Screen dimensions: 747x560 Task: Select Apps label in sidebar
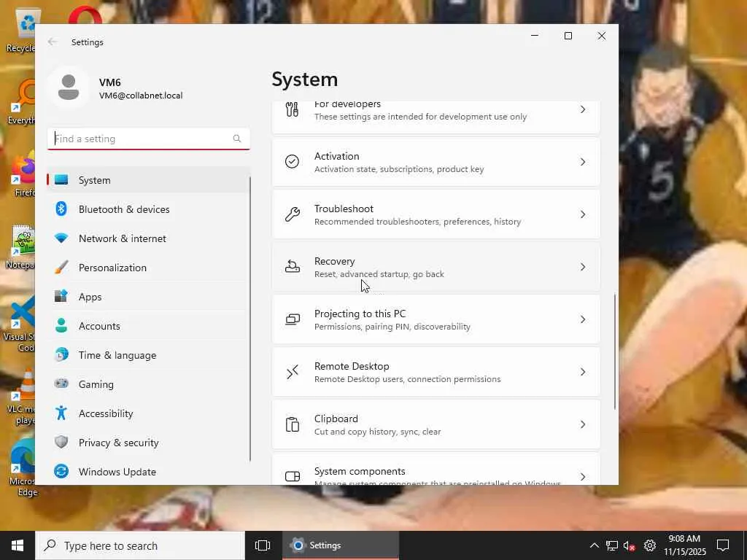pyautogui.click(x=90, y=297)
